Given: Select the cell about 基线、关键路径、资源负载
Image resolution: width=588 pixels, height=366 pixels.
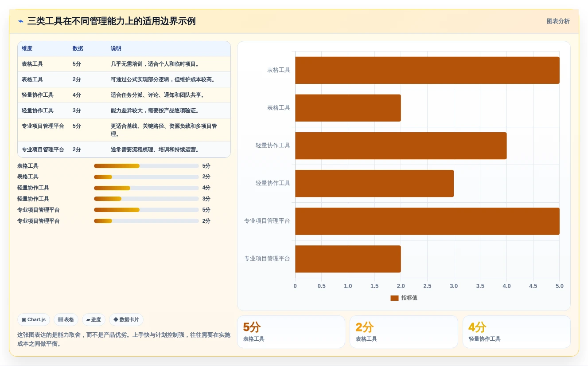Looking at the screenshot, I should 168,130.
